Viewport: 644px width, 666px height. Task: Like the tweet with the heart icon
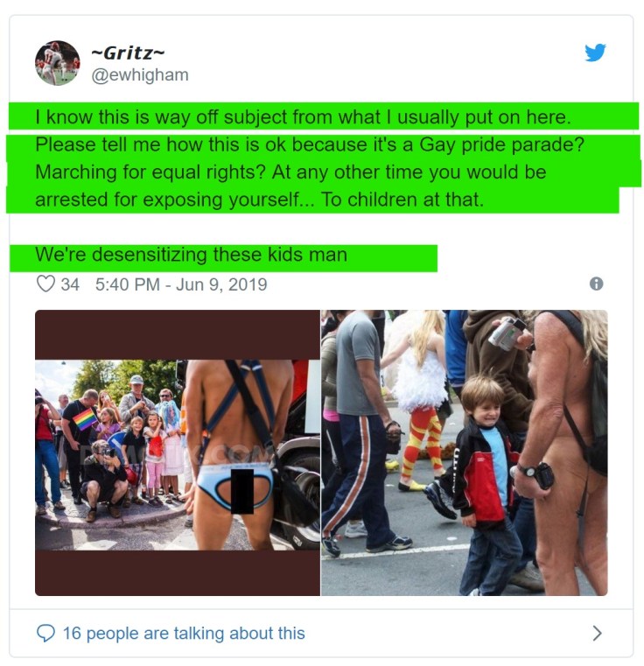coord(45,284)
